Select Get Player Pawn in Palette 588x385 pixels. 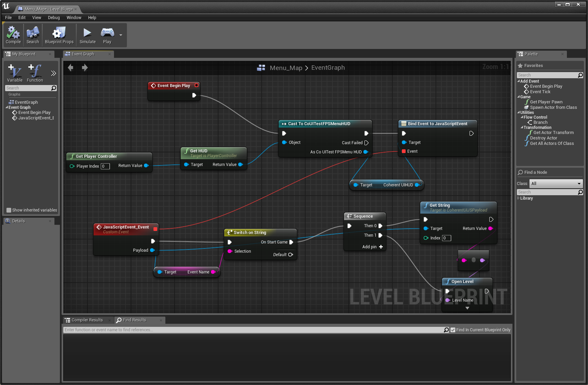tap(546, 102)
